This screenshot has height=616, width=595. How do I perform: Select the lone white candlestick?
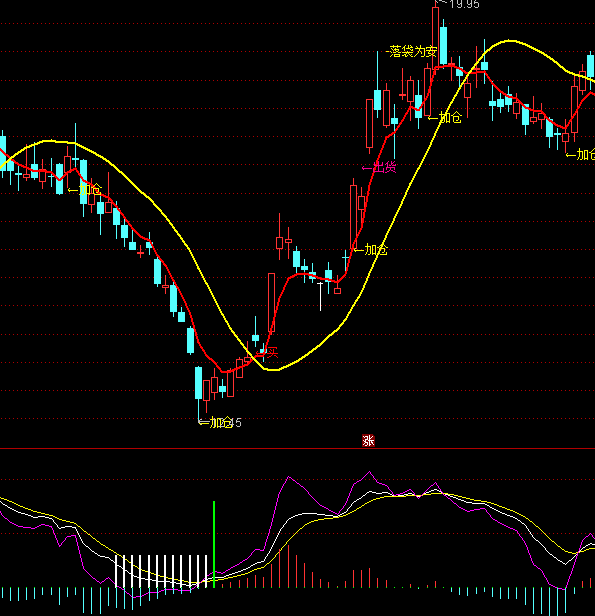point(320,296)
